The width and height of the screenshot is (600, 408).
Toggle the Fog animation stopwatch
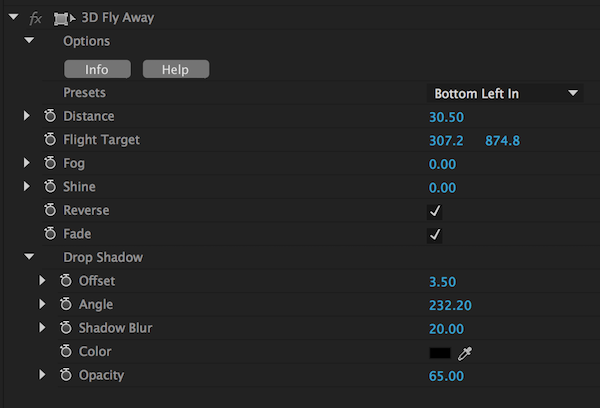[x=50, y=164]
